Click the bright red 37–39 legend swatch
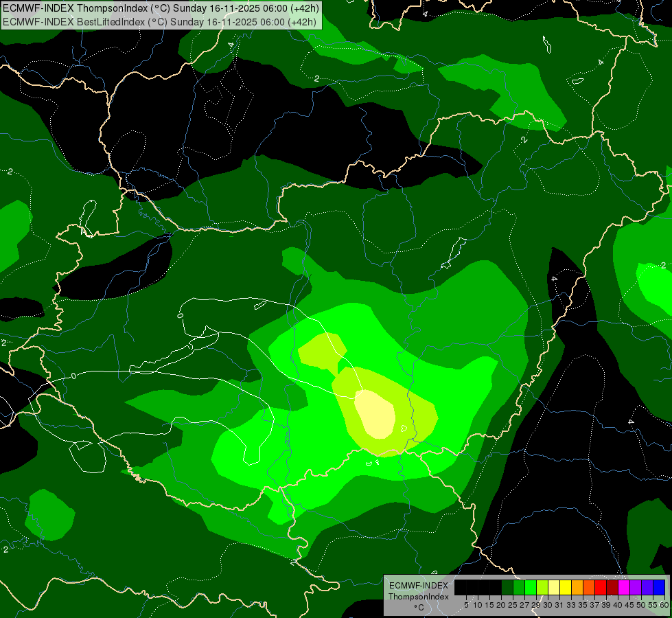672x618 pixels. [x=601, y=587]
